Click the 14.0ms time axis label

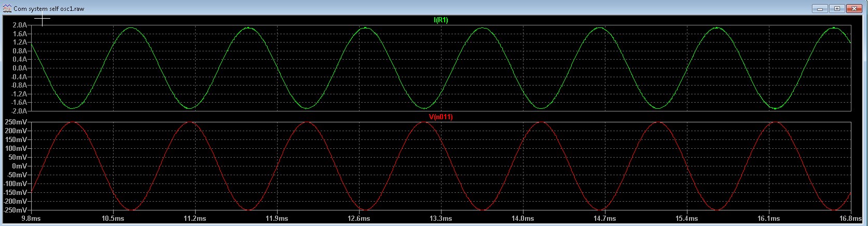pos(522,219)
